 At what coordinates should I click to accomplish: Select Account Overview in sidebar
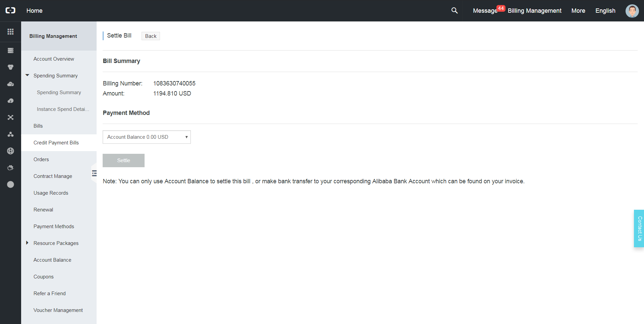(54, 59)
